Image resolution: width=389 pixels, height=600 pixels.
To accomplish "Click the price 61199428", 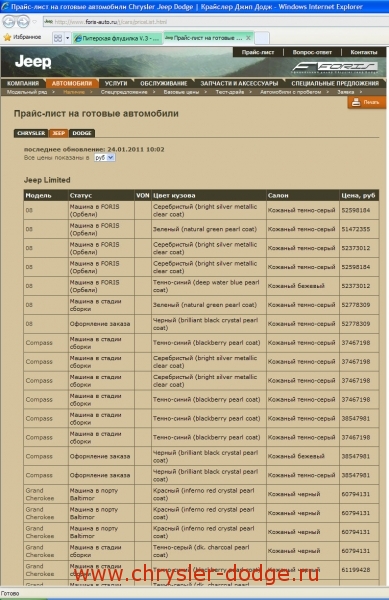I will point(356,570).
